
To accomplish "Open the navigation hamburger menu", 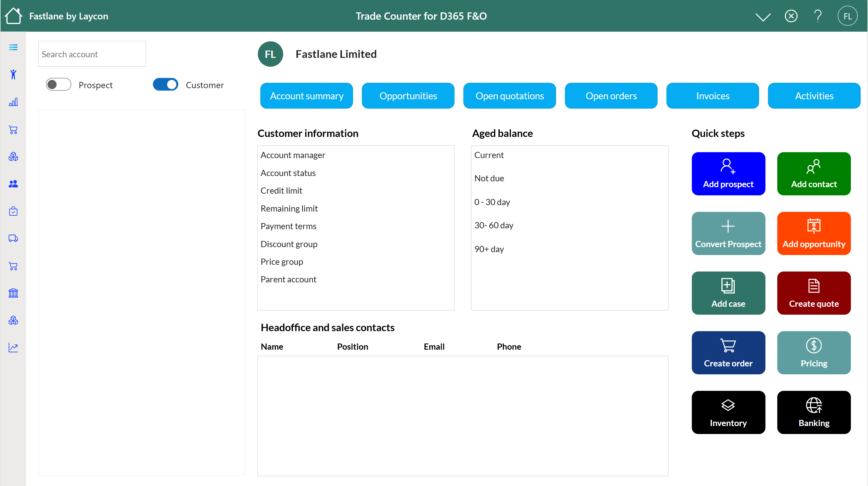I will point(13,47).
